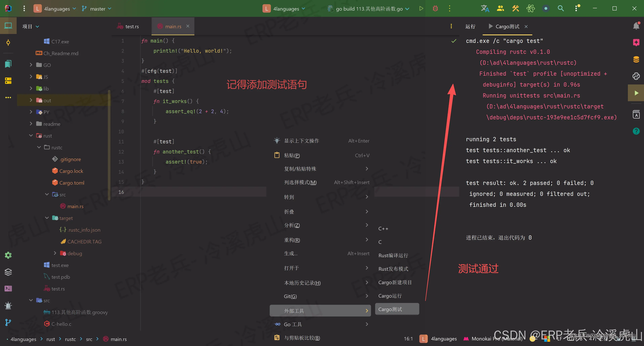Expand the debug folder under target
The image size is (644, 346).
click(55, 253)
